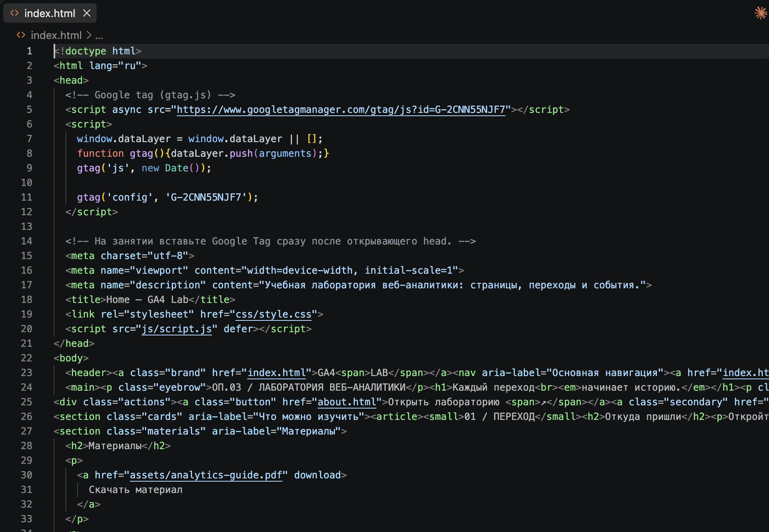Click the '<!doctype html>' declaration
The height and width of the screenshot is (532, 769).
(97, 51)
